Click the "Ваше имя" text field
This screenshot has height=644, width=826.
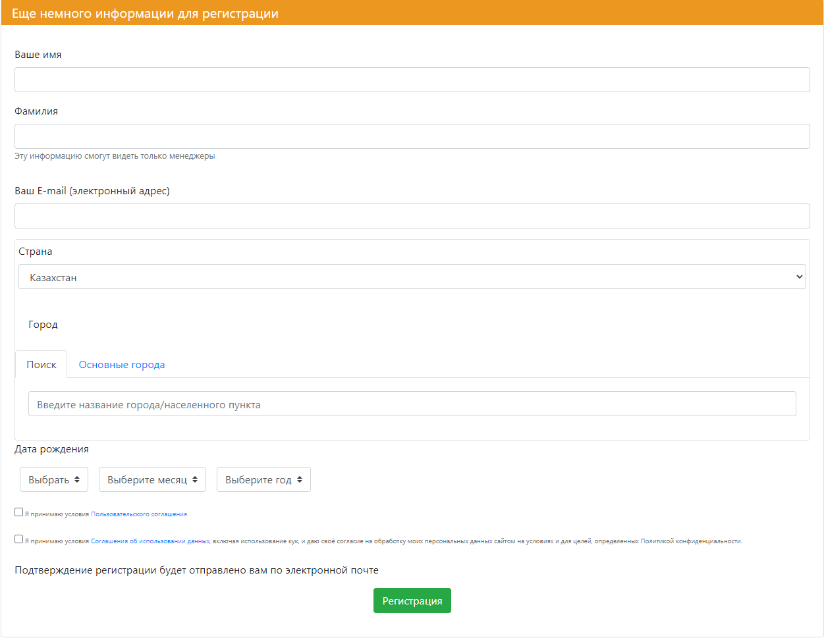coord(412,80)
